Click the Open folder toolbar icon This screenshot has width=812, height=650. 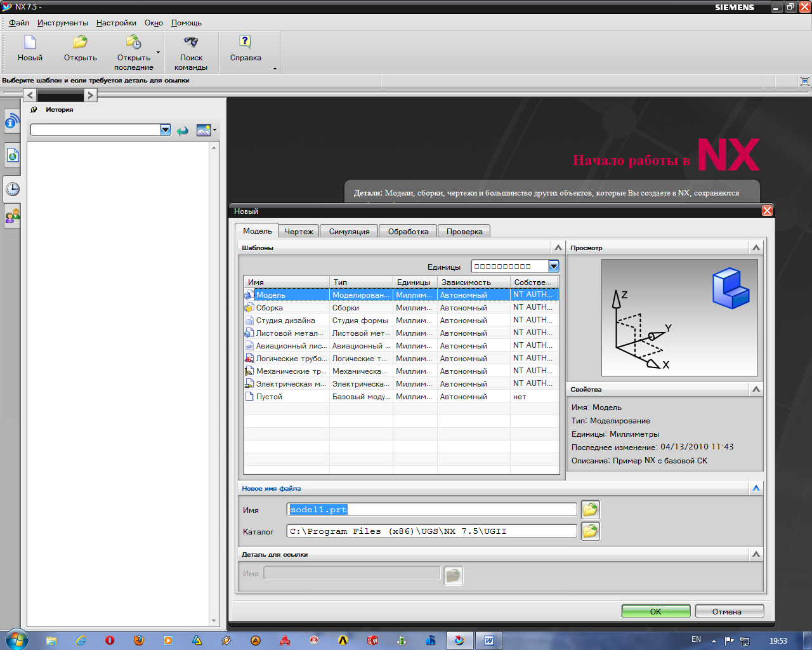pyautogui.click(x=80, y=43)
